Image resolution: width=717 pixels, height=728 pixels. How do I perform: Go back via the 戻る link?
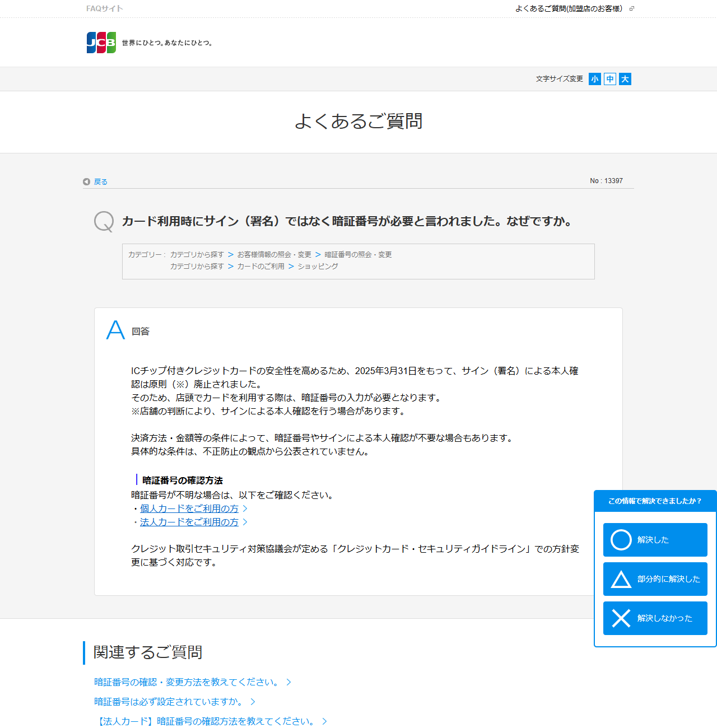100,181
